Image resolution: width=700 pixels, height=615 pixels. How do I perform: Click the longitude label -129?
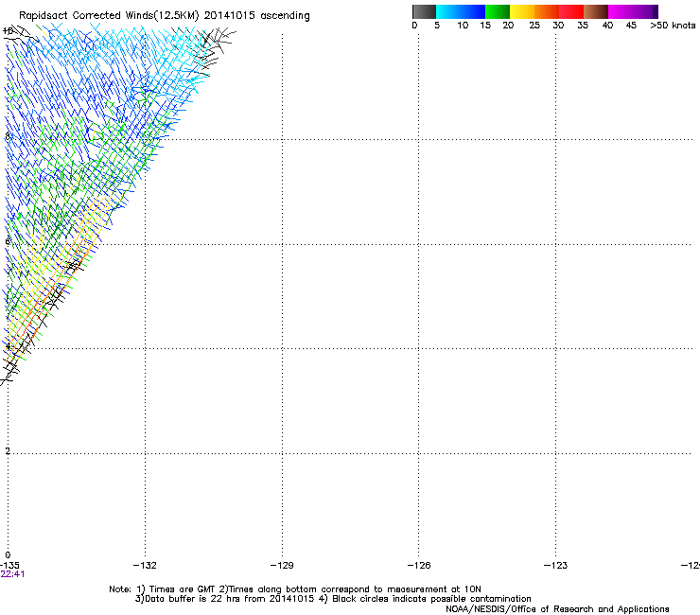pyautogui.click(x=282, y=566)
